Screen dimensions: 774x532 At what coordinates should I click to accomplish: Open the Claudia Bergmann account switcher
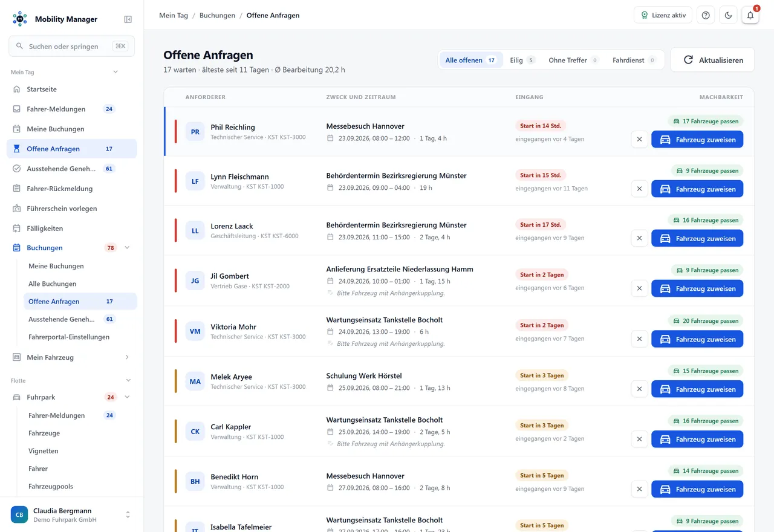(72, 514)
